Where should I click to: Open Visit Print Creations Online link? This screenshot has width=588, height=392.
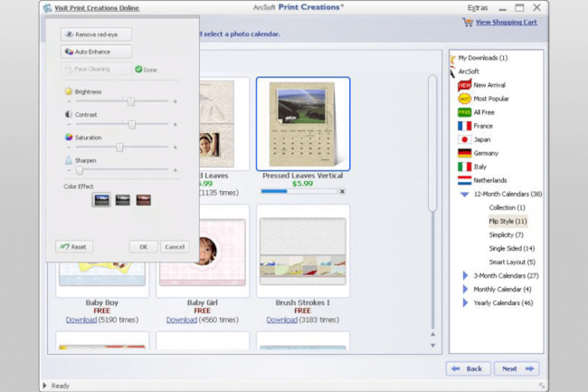pos(97,8)
